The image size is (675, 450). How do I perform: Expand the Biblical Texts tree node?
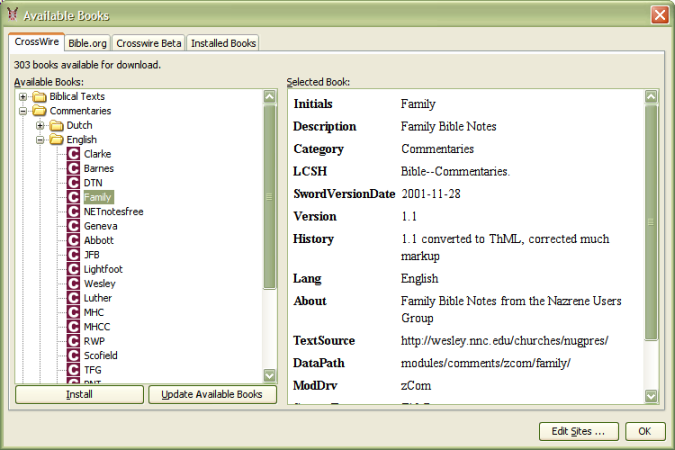[23, 97]
